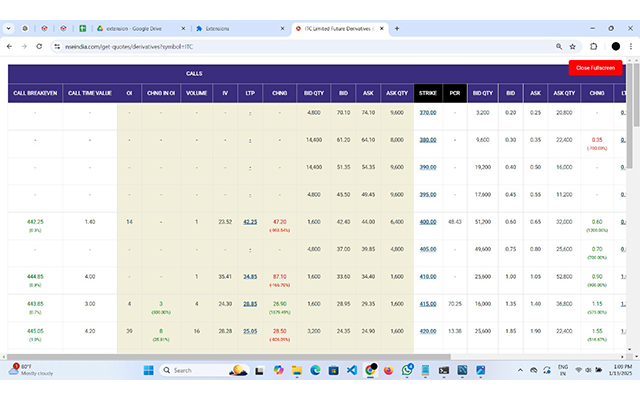Open the weather widget showing 80°F
Viewport: 640px width, 400px height.
tap(31, 370)
